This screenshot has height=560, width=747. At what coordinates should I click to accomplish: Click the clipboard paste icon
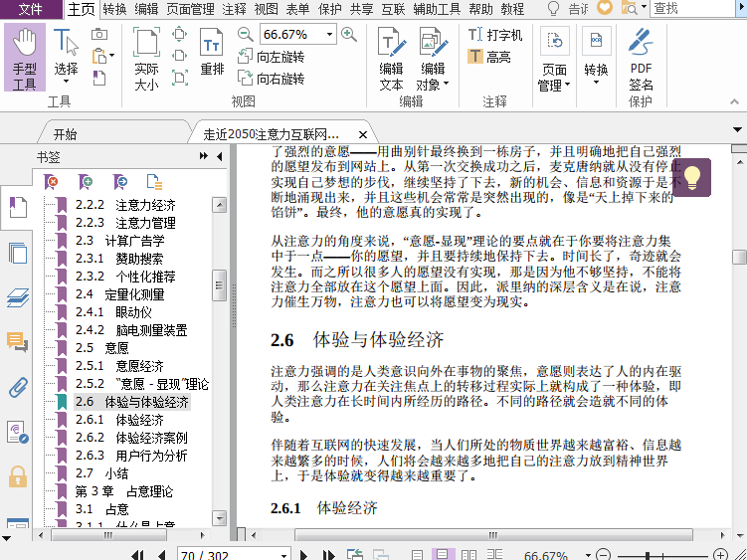pos(99,56)
